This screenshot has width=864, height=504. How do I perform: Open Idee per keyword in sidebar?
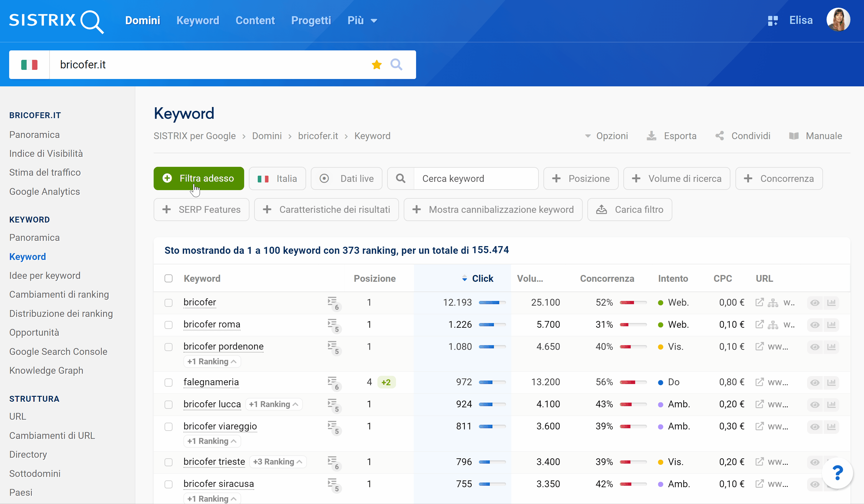[x=45, y=276]
